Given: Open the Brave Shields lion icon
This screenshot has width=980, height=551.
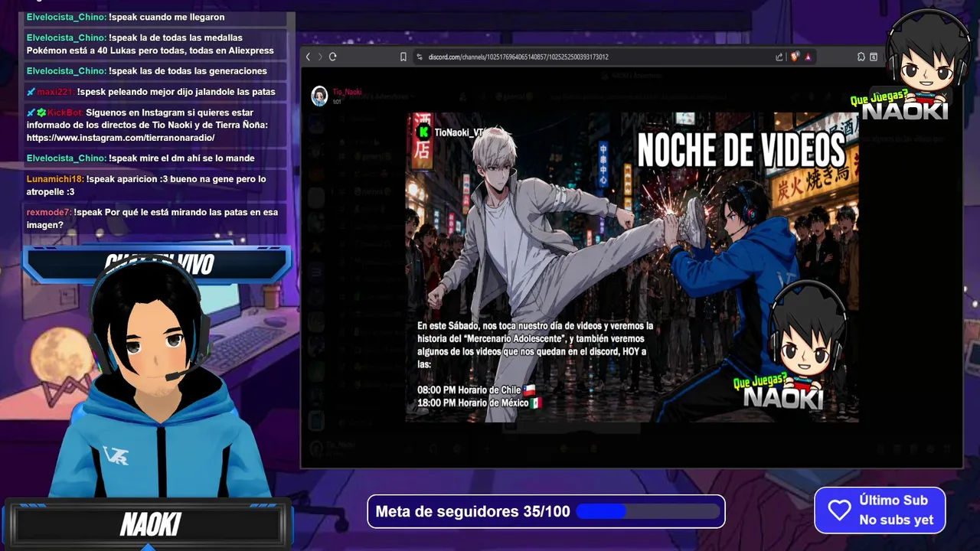Looking at the screenshot, I should pos(795,57).
